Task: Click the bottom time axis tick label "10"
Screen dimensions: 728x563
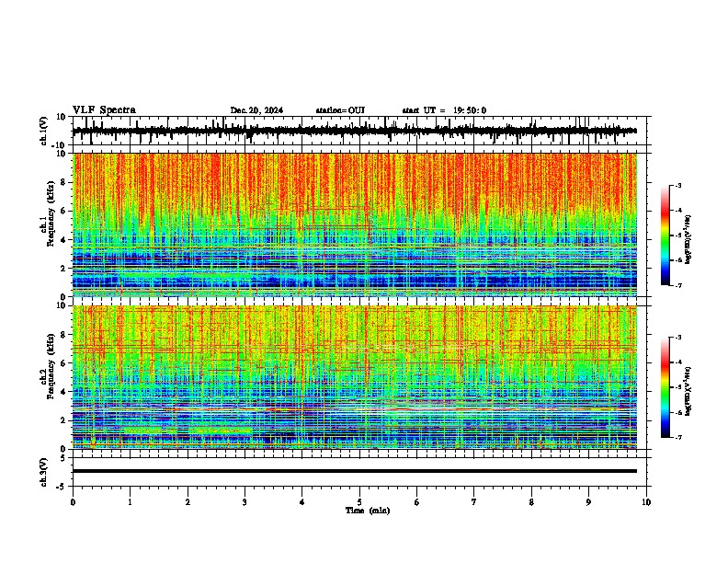Action: click(646, 502)
